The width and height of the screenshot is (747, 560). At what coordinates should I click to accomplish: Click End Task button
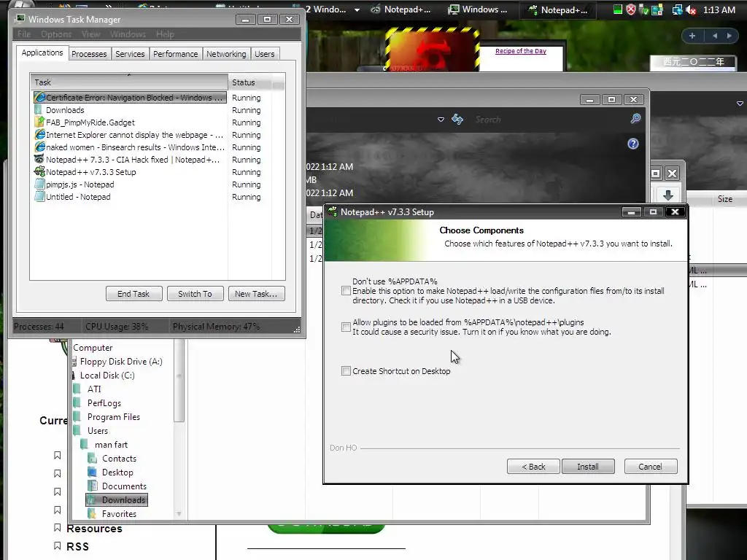(x=134, y=294)
